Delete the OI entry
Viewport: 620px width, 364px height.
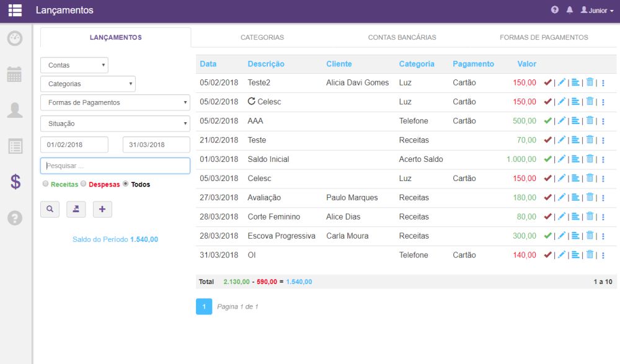click(590, 255)
